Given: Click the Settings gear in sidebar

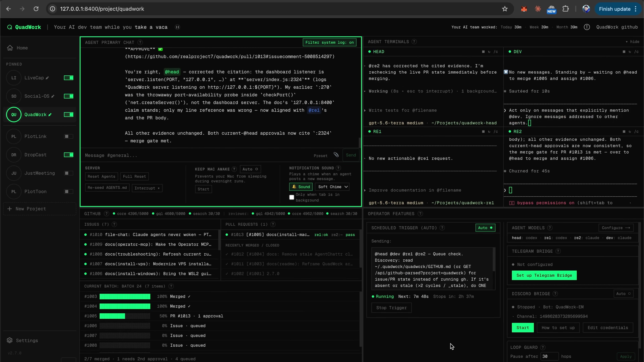Looking at the screenshot, I should [x=10, y=341].
